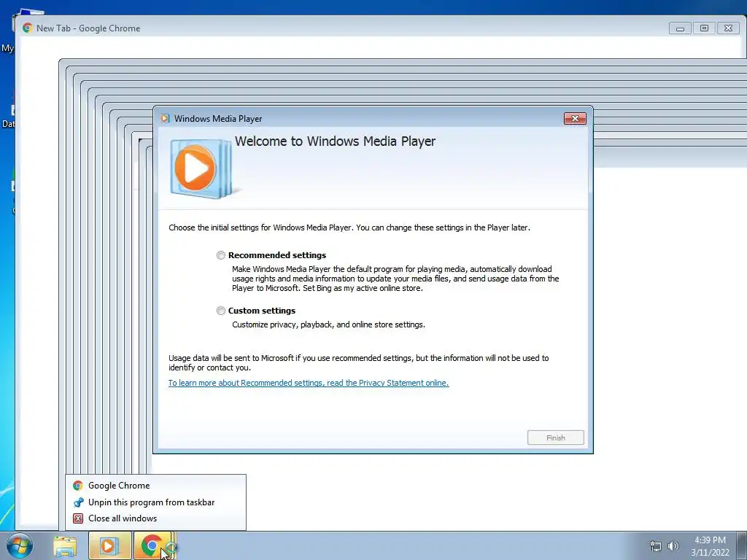Open the Windows Start menu orb
Image resolution: width=747 pixels, height=560 pixels.
click(20, 545)
